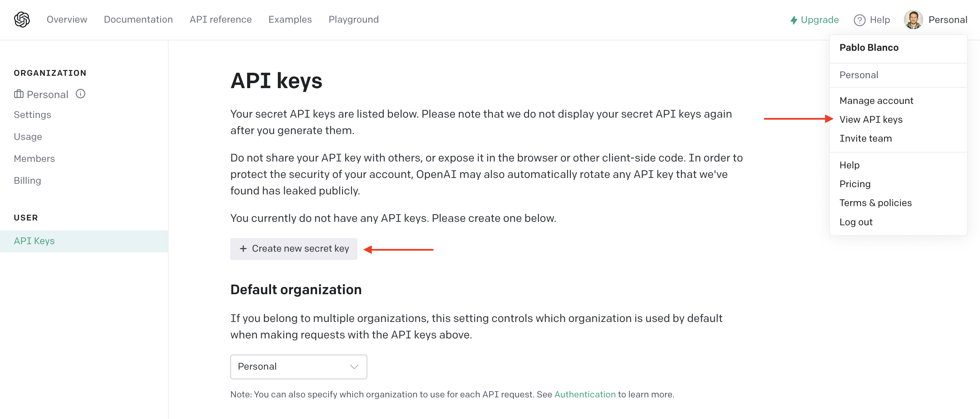The width and height of the screenshot is (980, 419).
Task: Select Manage account menu entry
Action: click(876, 100)
